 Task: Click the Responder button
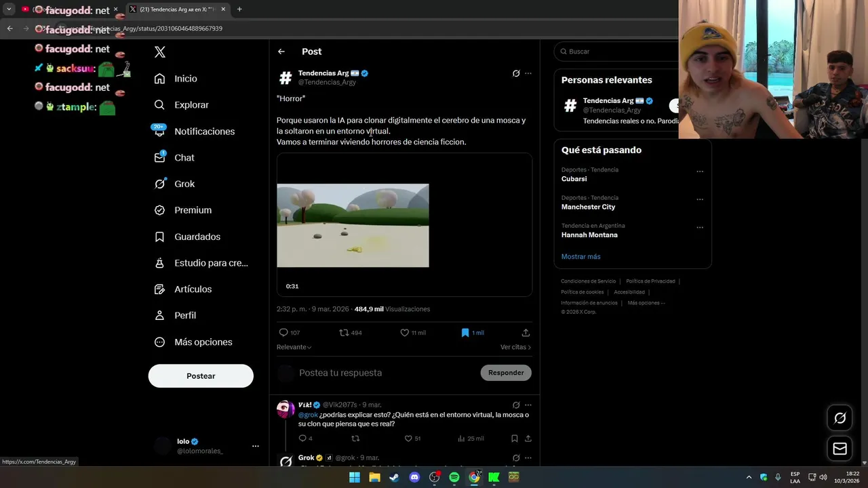coord(506,373)
